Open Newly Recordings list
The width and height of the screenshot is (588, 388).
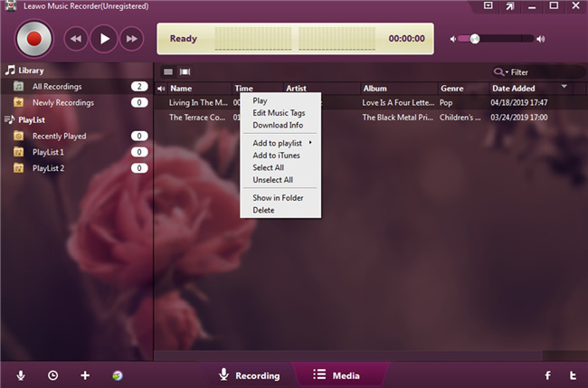point(77,103)
